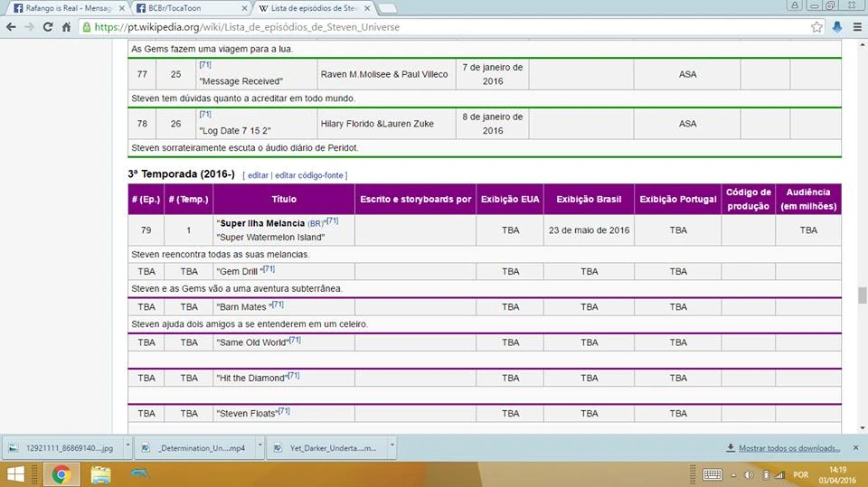Open the on-screen keyboard tray icon
868x487 pixels.
pyautogui.click(x=712, y=474)
